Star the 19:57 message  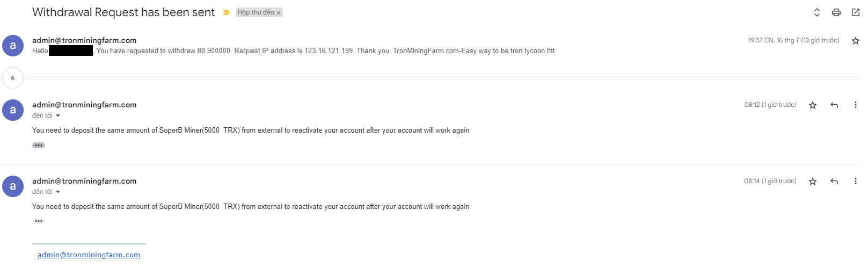point(856,41)
